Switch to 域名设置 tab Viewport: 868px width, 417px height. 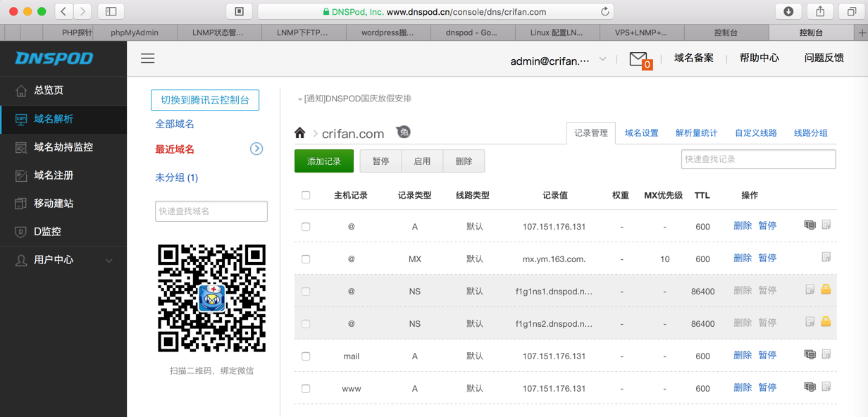click(642, 133)
